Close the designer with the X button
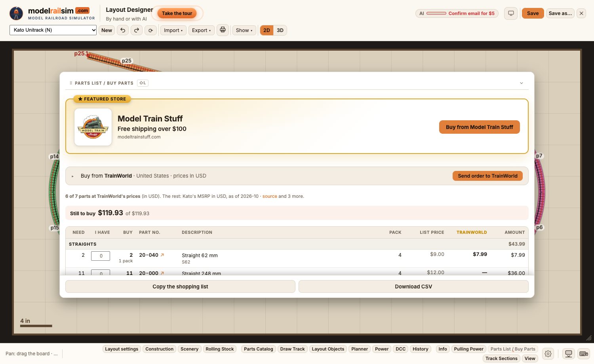The image size is (594, 364). click(x=581, y=13)
